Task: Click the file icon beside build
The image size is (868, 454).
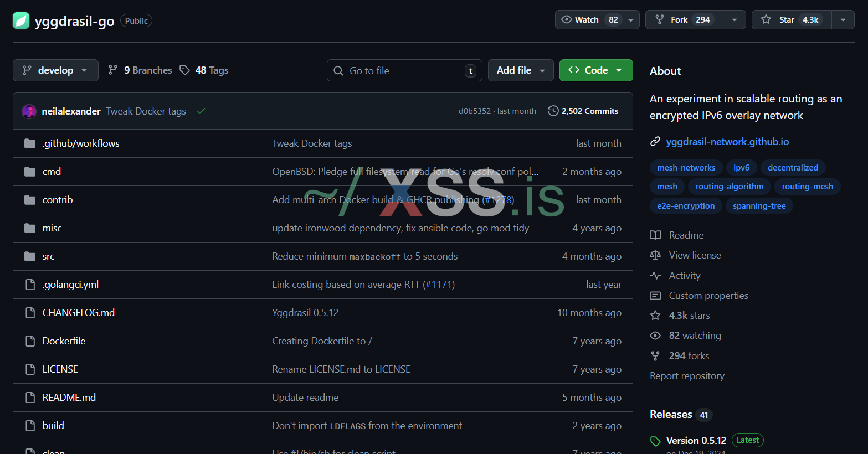Action: [x=30, y=426]
